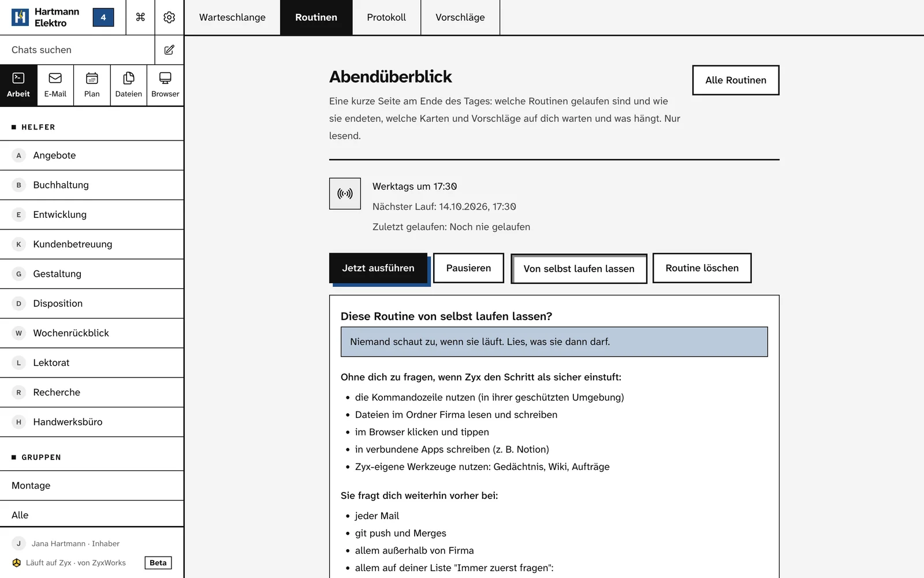The image size is (924, 578).
Task: Click the Alle Routinen button
Action: click(736, 80)
